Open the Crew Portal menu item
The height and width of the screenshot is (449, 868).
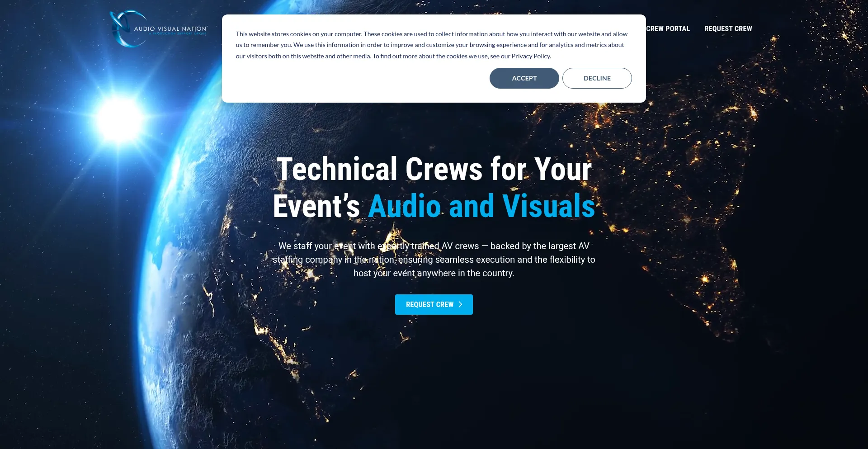point(668,29)
